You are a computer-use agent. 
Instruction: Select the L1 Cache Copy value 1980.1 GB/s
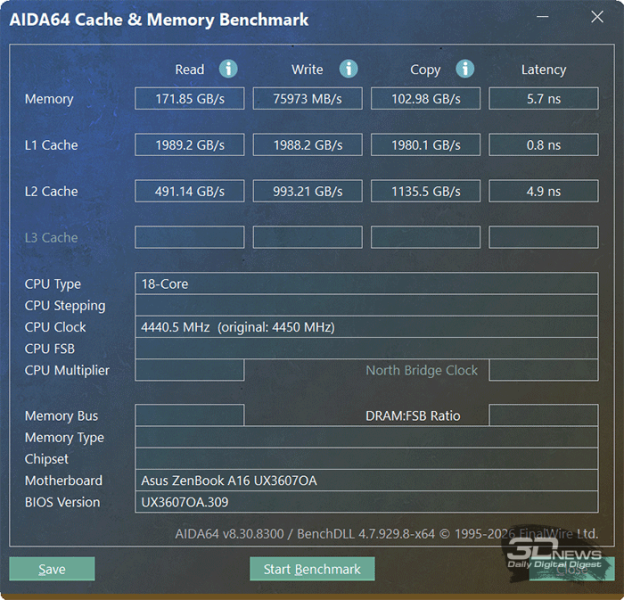coord(426,145)
